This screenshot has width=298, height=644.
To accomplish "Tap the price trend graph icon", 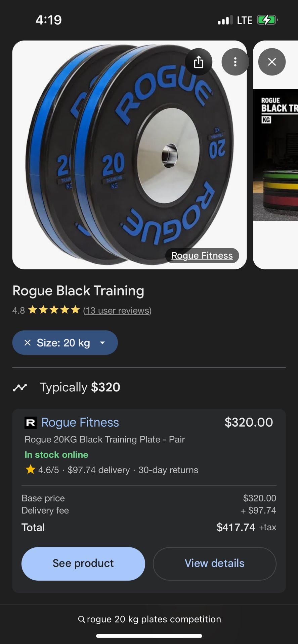I will tap(20, 387).
